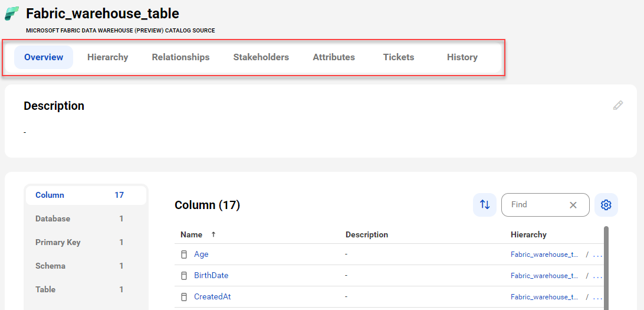Viewport: 644px width, 310px height.
Task: Open hierarchy link in the Age row
Action: tap(544, 254)
